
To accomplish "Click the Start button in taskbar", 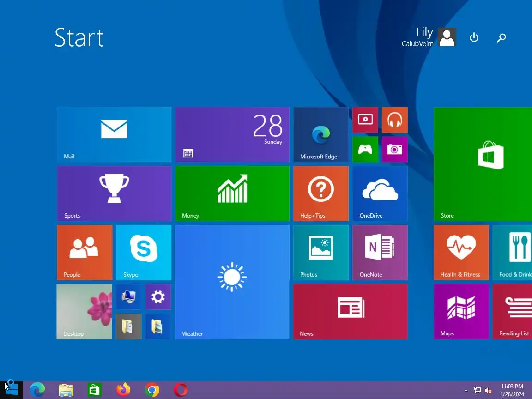I will (11, 389).
